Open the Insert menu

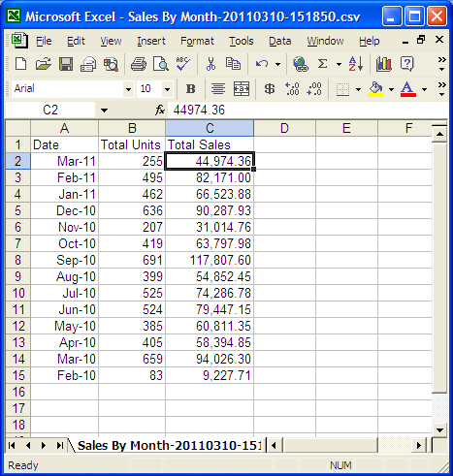point(151,41)
